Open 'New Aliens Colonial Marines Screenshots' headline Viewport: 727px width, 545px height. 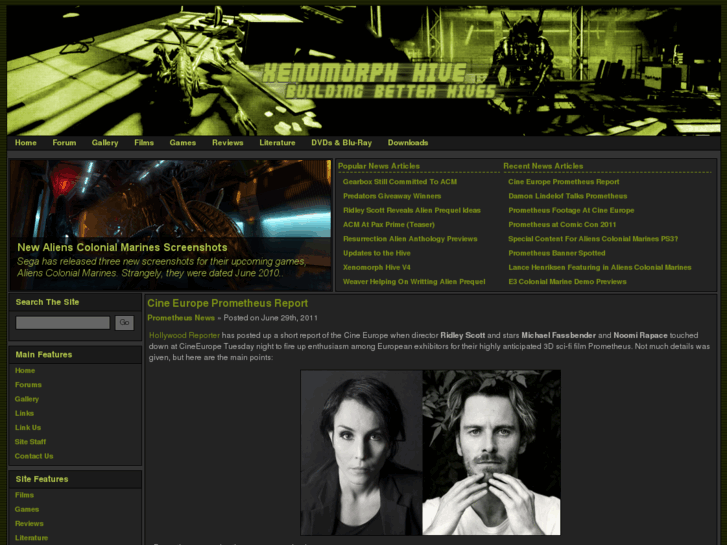122,247
